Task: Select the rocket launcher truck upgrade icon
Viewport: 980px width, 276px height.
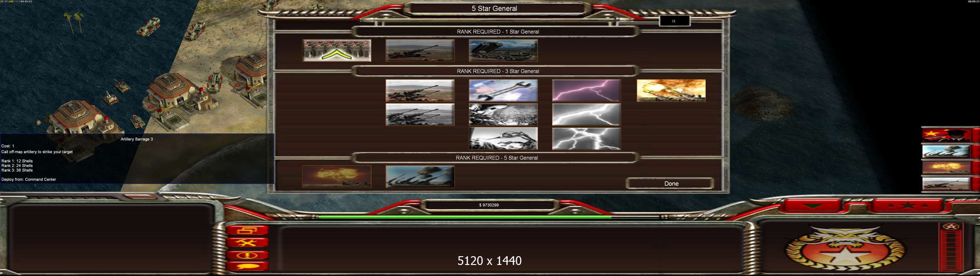Action: pos(503,51)
